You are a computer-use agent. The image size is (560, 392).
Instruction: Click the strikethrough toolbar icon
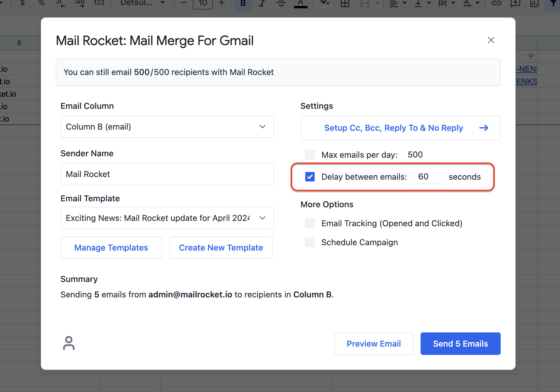(281, 4)
